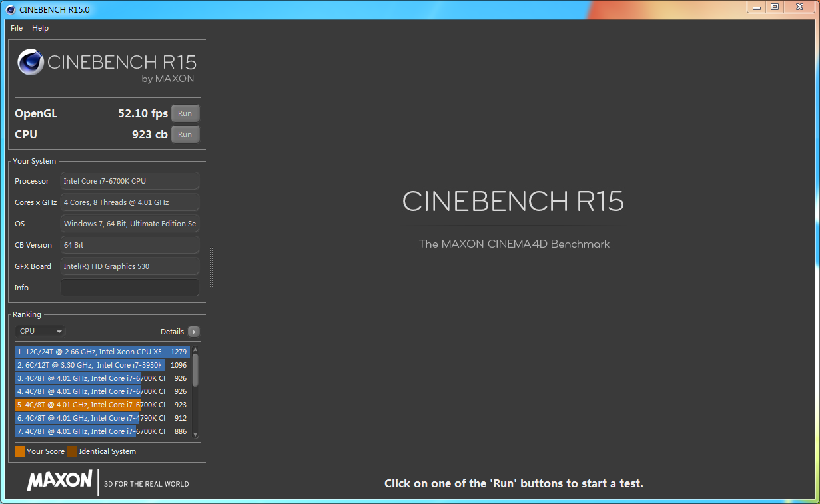Click the empty Info input field
Screen dimensions: 820x504
click(x=130, y=288)
